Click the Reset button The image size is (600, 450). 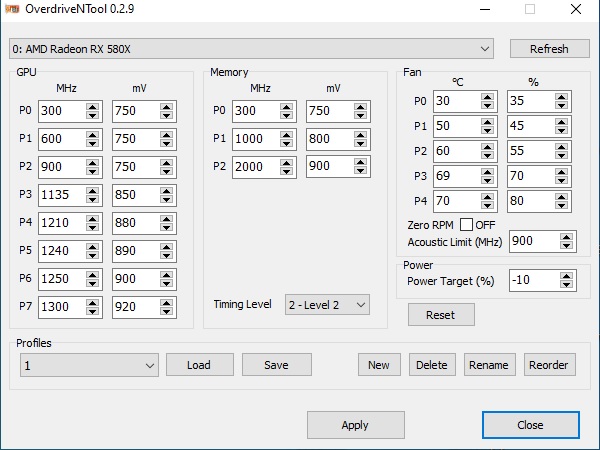tap(441, 315)
